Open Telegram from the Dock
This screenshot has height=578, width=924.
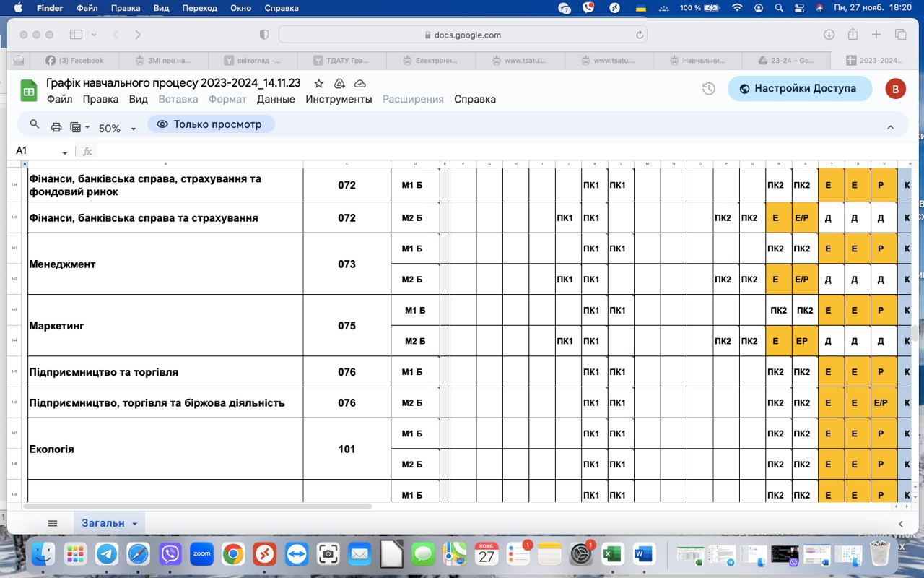click(x=107, y=554)
